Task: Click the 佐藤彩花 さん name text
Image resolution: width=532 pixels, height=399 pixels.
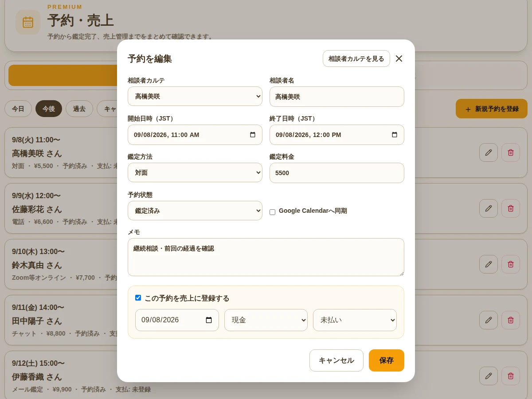Action: click(x=37, y=209)
